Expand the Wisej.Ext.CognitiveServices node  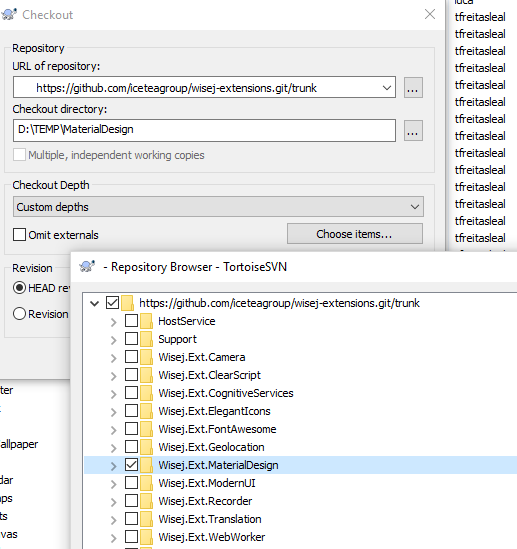coord(113,394)
